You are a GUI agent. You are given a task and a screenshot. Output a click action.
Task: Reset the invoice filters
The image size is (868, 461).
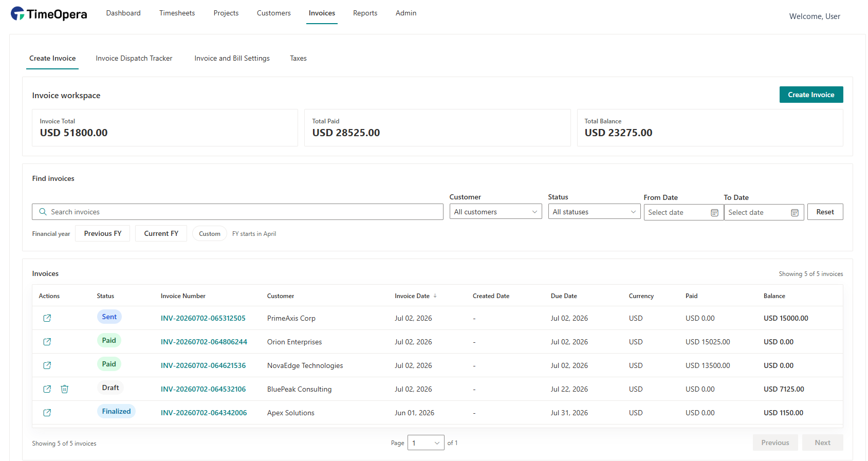click(x=825, y=212)
